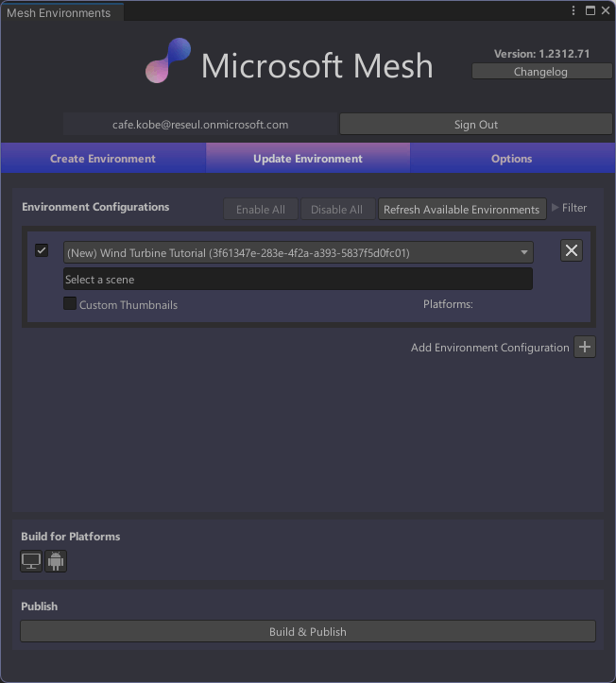
Task: Uncheck the Wind Turbine configuration checkbox
Action: [x=42, y=250]
